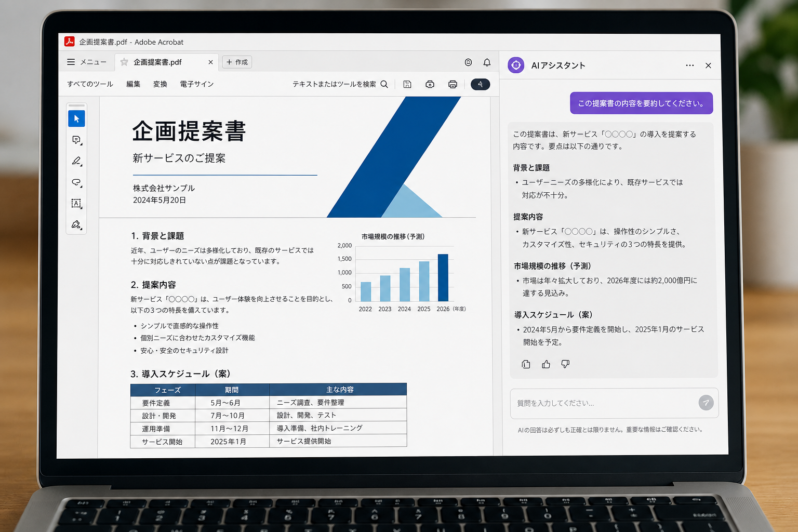
Task: Click table cell 2025年1月
Action: click(x=229, y=442)
